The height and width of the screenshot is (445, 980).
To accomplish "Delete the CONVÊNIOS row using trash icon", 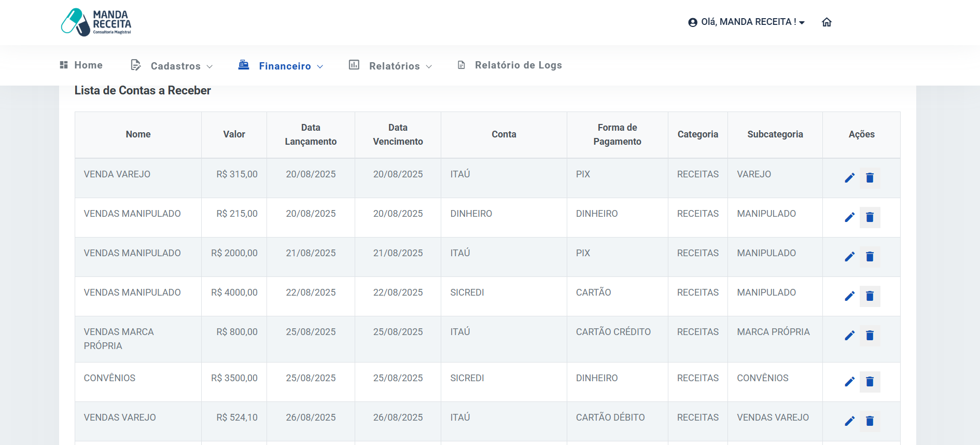I will pyautogui.click(x=870, y=382).
